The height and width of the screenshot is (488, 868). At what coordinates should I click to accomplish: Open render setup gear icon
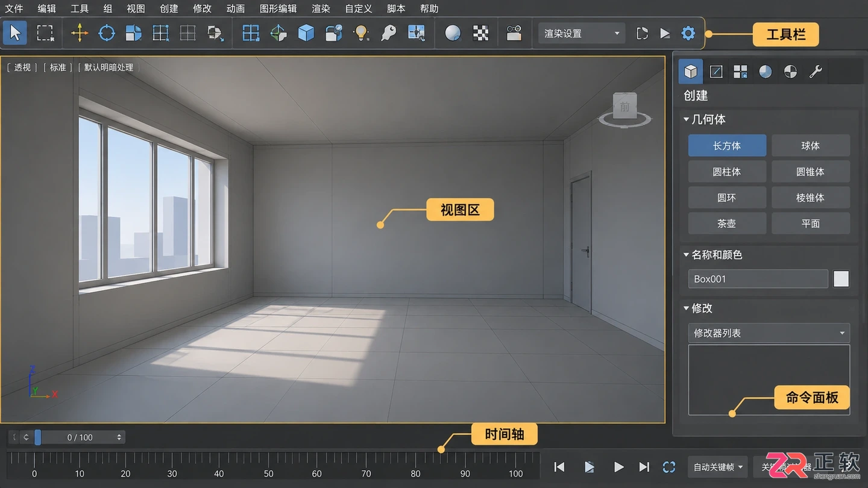pyautogui.click(x=688, y=33)
